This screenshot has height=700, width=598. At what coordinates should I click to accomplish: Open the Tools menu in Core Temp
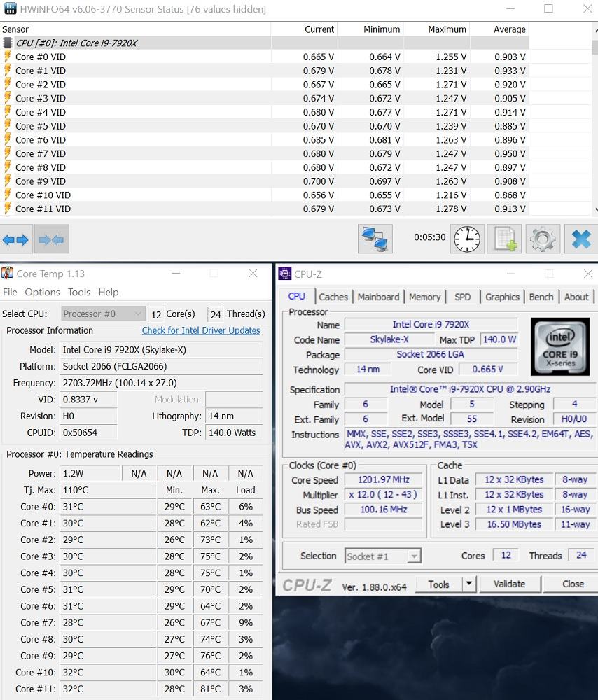pos(79,292)
